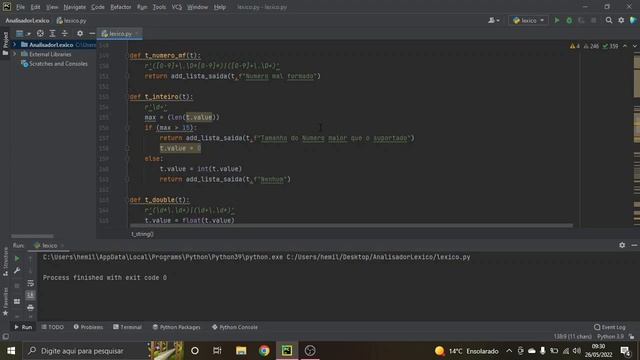The width and height of the screenshot is (640, 360).
Task: Open Project view selector dropdown
Action: 22,33
